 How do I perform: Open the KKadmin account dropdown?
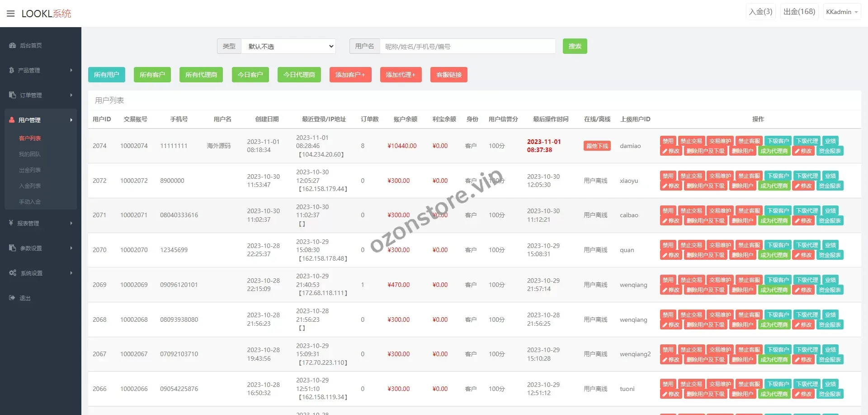click(842, 12)
